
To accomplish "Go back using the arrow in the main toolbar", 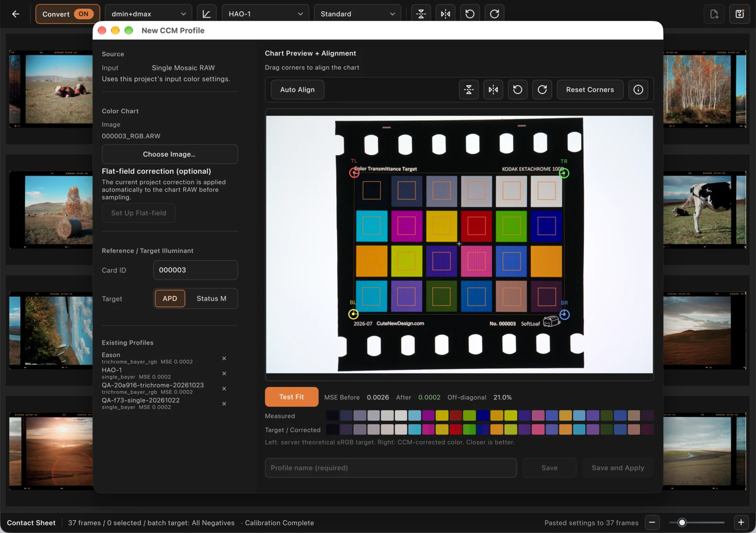I will (16, 14).
